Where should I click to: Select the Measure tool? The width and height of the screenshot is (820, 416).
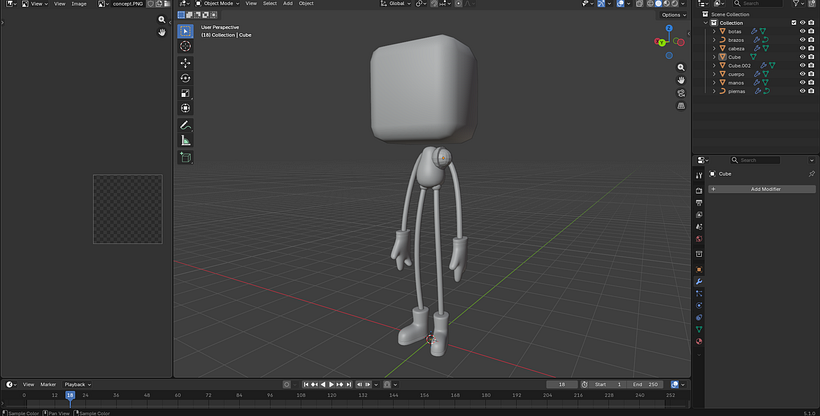pyautogui.click(x=185, y=141)
